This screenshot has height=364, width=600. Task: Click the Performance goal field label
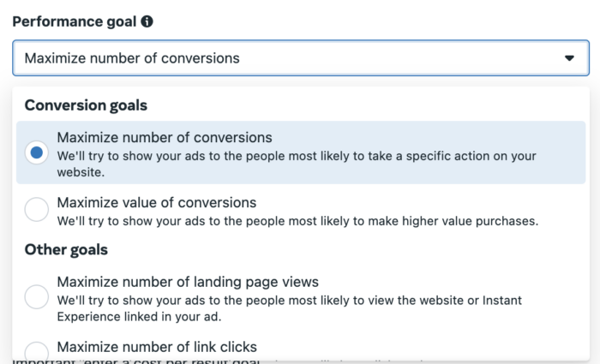pyautogui.click(x=75, y=21)
